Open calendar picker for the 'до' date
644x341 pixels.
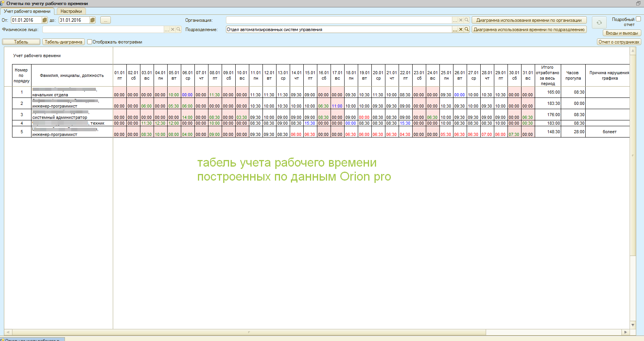tap(93, 20)
